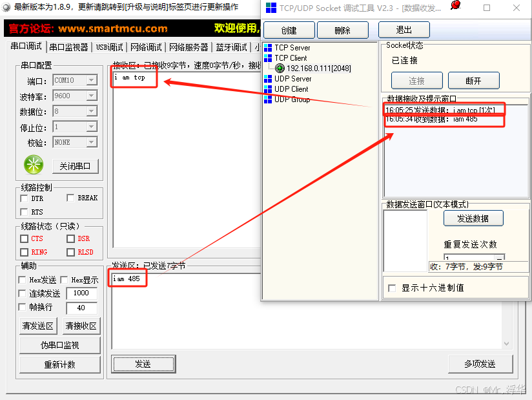The image size is (532, 400).
Task: Click the 连接 button
Action: (416, 81)
